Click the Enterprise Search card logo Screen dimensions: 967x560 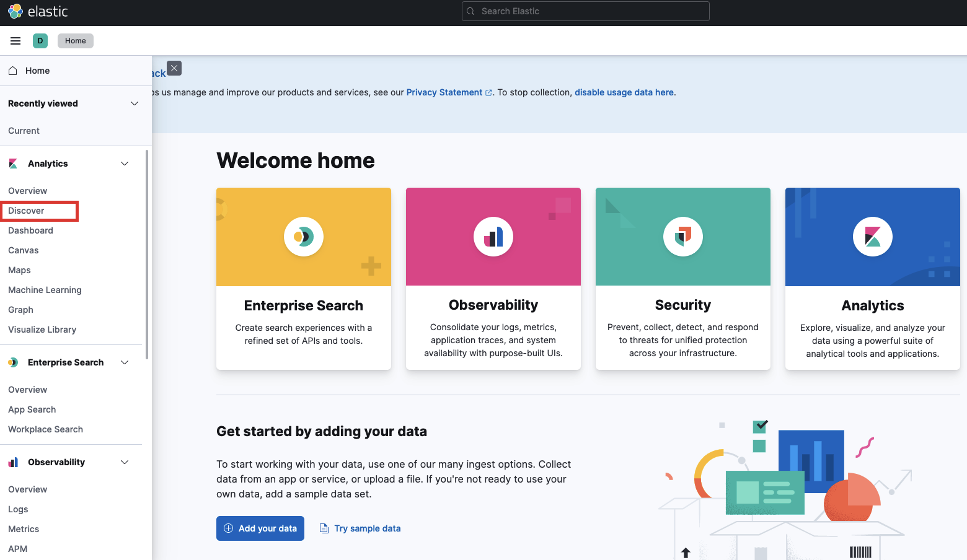tap(304, 237)
